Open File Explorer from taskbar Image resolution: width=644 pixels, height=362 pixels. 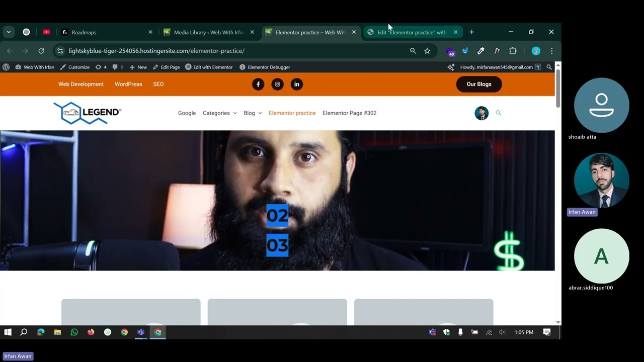tap(57, 332)
